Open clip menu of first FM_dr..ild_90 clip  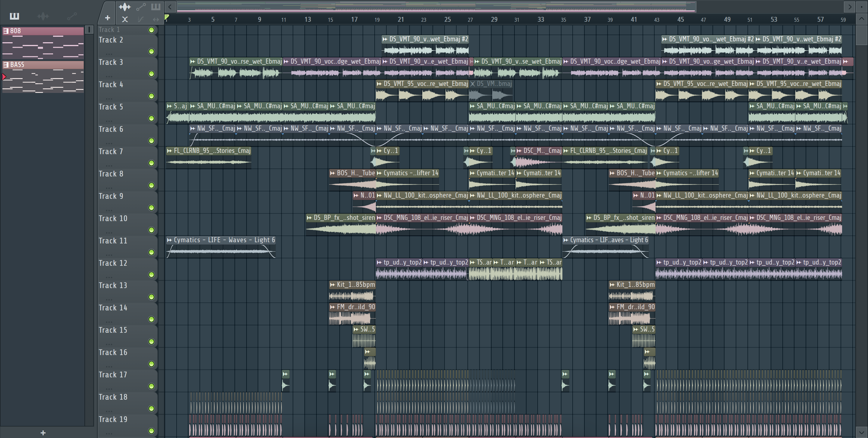click(x=332, y=307)
